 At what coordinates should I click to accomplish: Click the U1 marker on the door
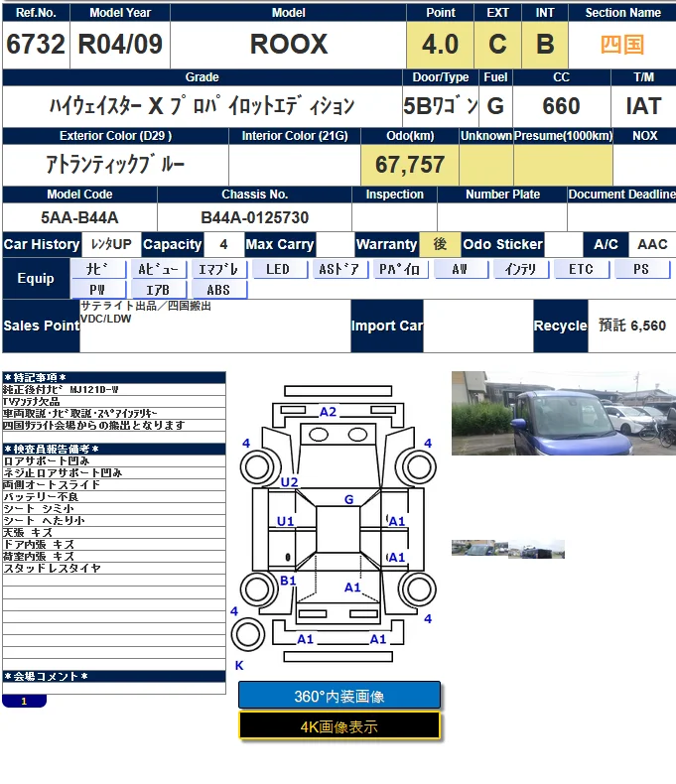point(286,521)
